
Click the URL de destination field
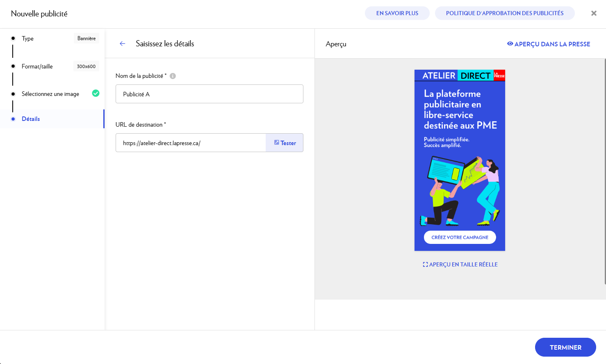(x=191, y=143)
